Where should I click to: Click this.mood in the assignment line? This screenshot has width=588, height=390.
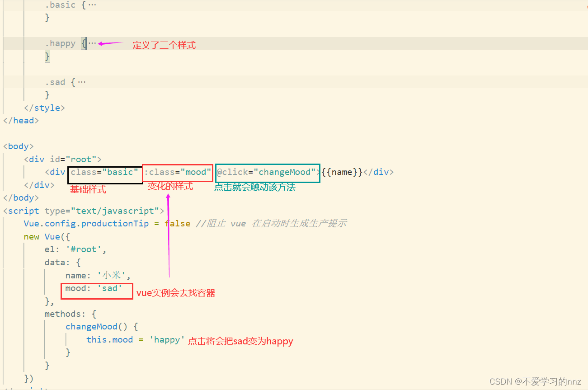pyautogui.click(x=110, y=339)
